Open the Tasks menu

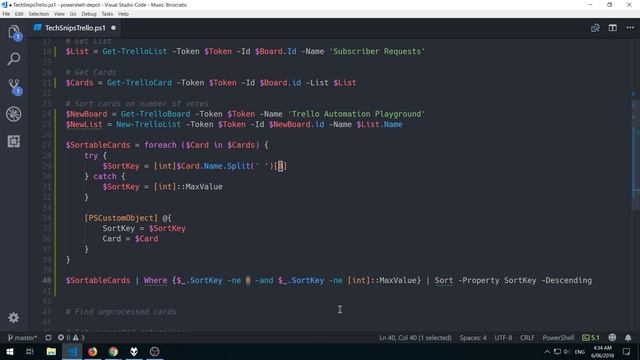click(107, 14)
